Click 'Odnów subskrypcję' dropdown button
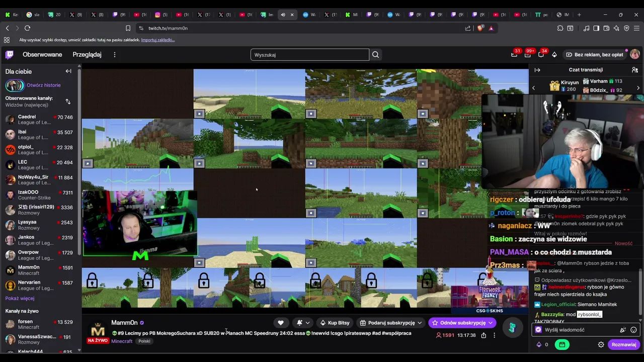The height and width of the screenshot is (362, 644). pyautogui.click(x=462, y=323)
